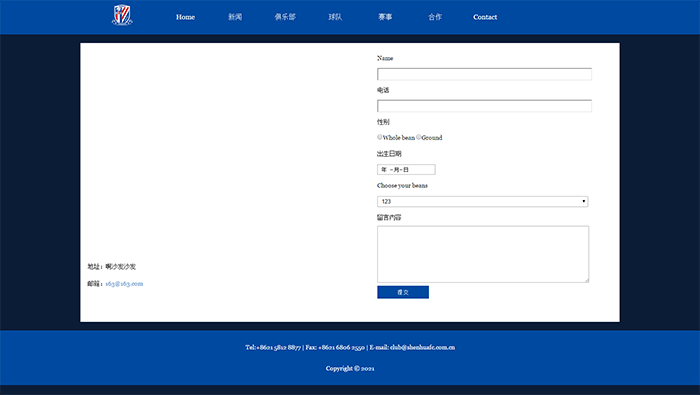Screen dimensions: 700x395
Task: Select the Whole bean radio button
Action: coord(379,137)
